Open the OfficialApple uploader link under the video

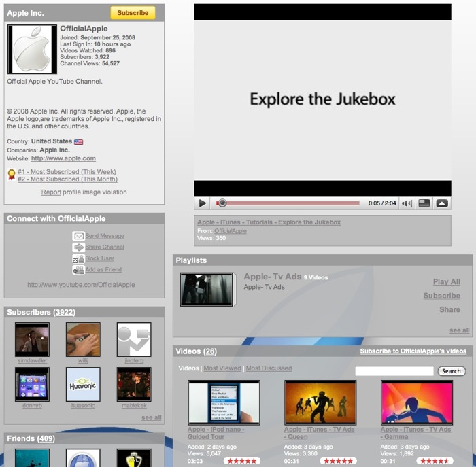pyautogui.click(x=231, y=231)
